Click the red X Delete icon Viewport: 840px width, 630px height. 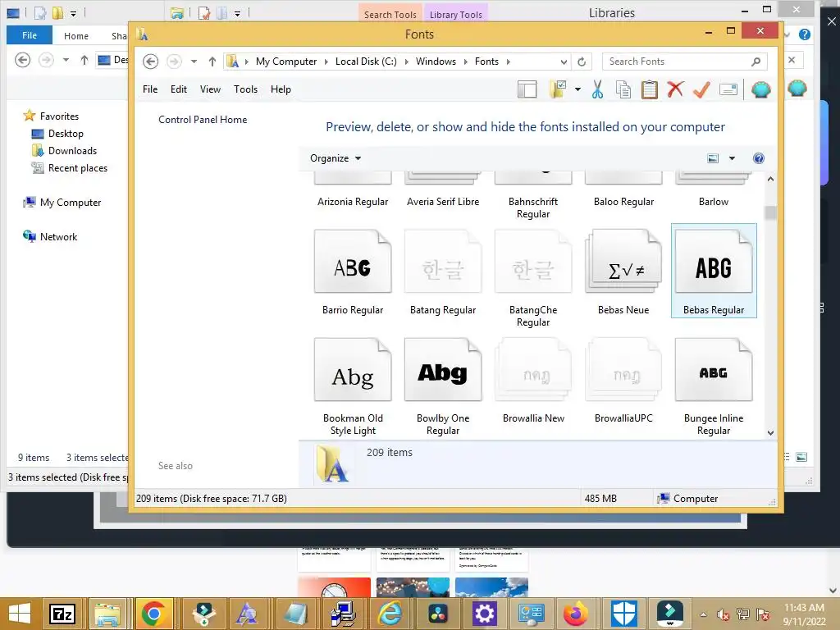[x=675, y=89]
